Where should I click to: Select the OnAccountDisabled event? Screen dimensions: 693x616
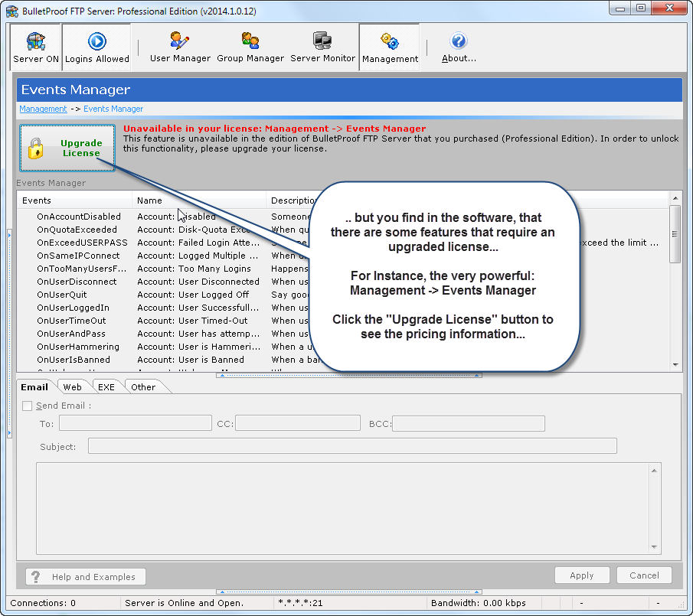point(79,217)
